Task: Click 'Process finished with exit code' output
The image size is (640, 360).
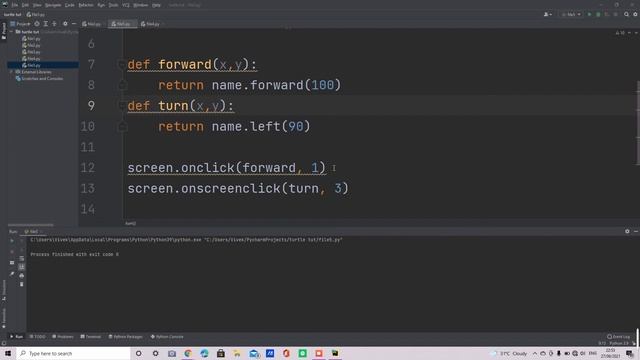Action: click(x=75, y=254)
